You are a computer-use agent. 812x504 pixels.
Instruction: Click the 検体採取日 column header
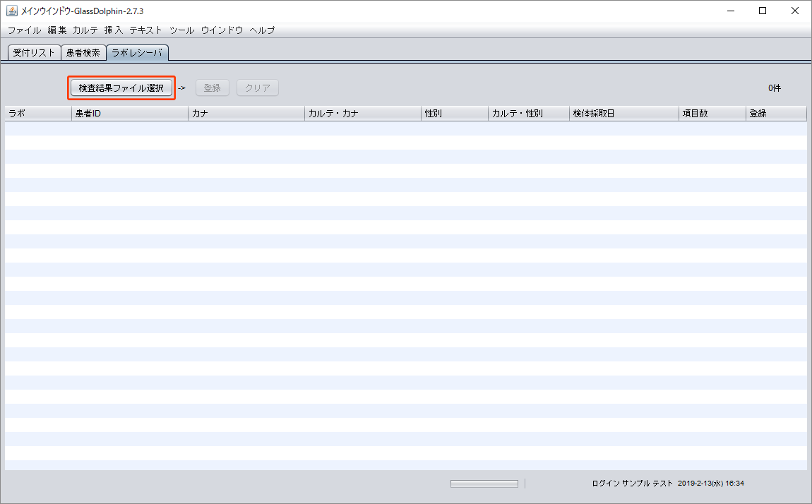point(623,114)
